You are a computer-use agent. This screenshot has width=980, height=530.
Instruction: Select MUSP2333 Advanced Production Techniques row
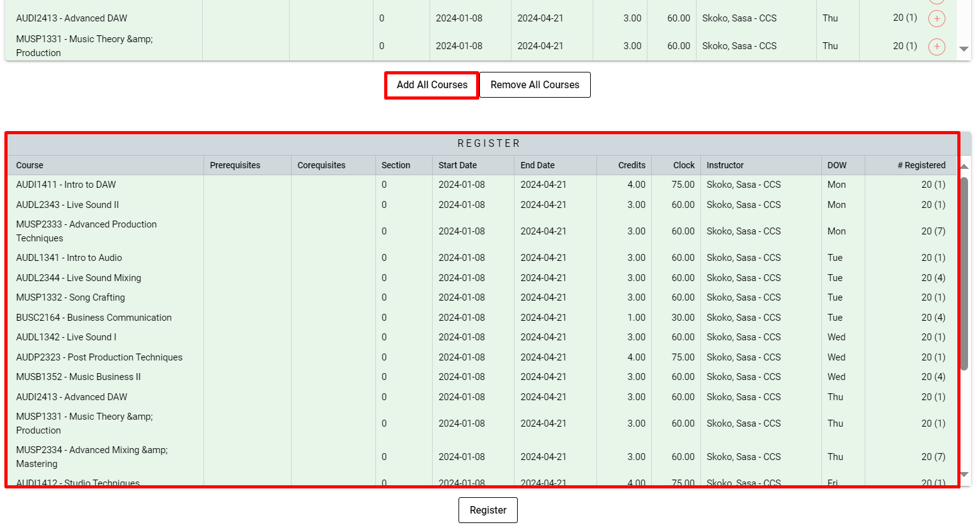86,231
